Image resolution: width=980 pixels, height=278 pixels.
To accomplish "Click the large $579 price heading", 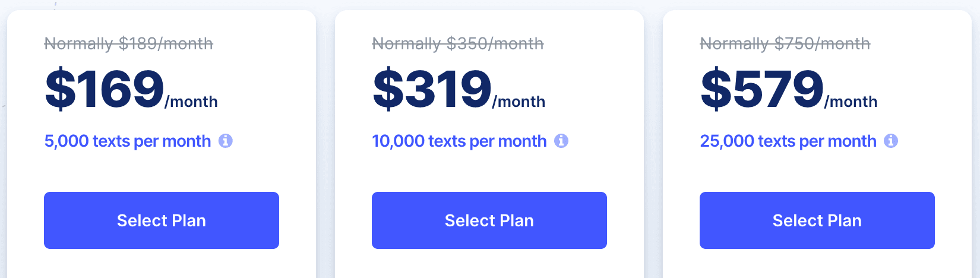I will point(762,89).
